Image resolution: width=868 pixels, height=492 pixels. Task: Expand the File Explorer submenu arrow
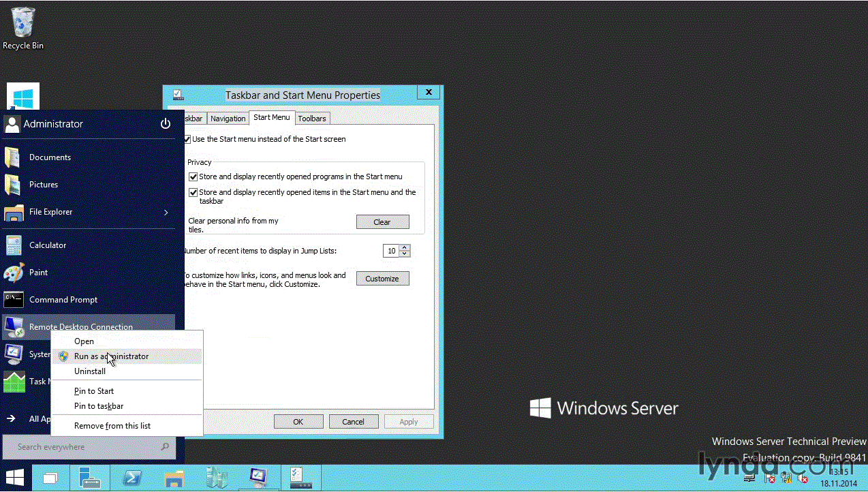click(166, 213)
